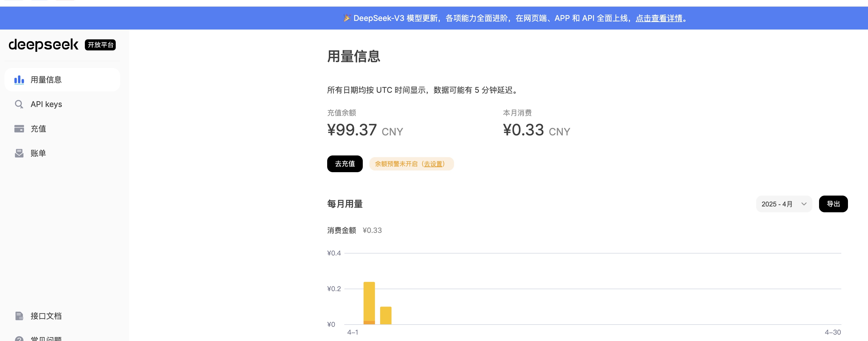Click the ¥0.2 y-axis label

click(334, 289)
